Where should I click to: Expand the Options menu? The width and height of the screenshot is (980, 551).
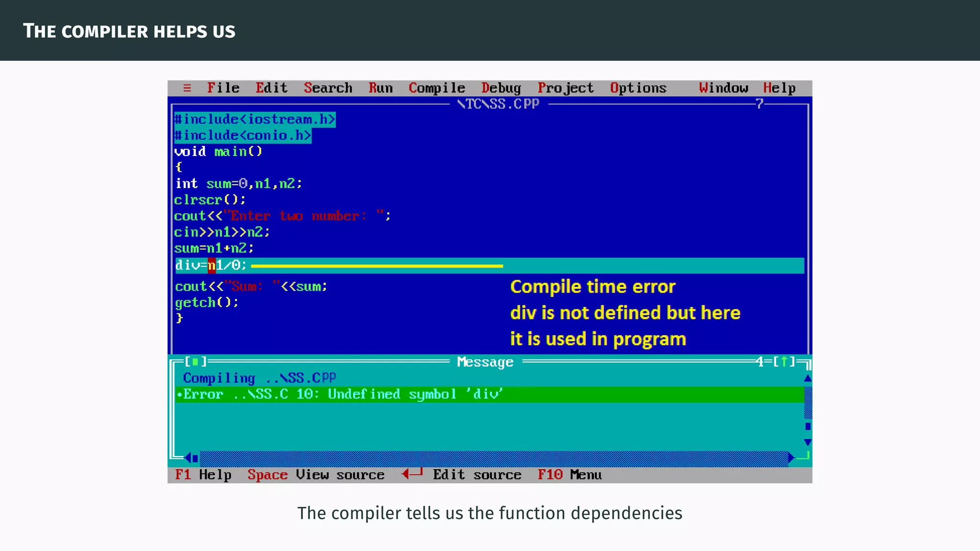coord(638,88)
